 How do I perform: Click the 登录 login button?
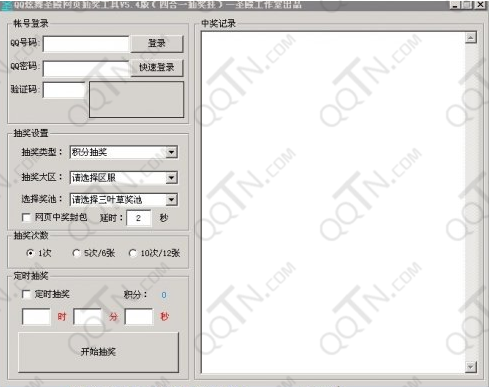157,44
